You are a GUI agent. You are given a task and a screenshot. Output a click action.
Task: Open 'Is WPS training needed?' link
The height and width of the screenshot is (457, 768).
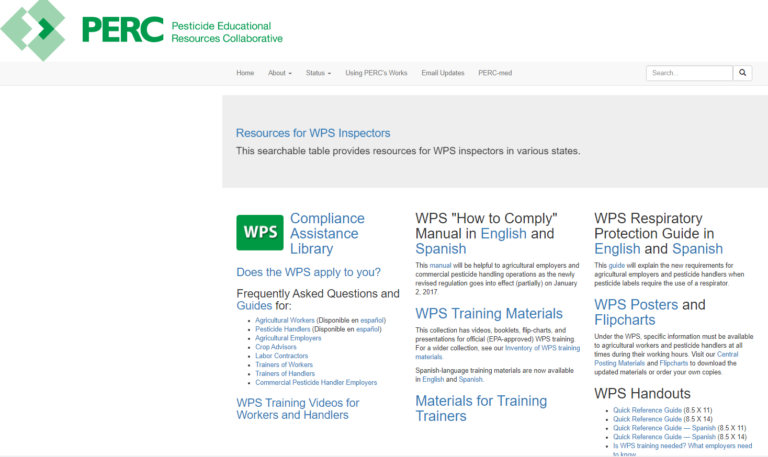pyautogui.click(x=682, y=450)
